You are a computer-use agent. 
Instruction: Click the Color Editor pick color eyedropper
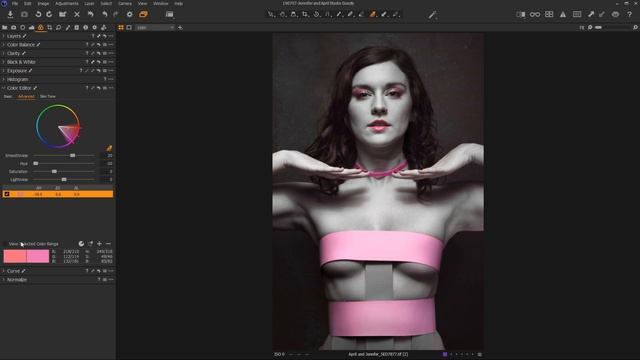[109, 148]
